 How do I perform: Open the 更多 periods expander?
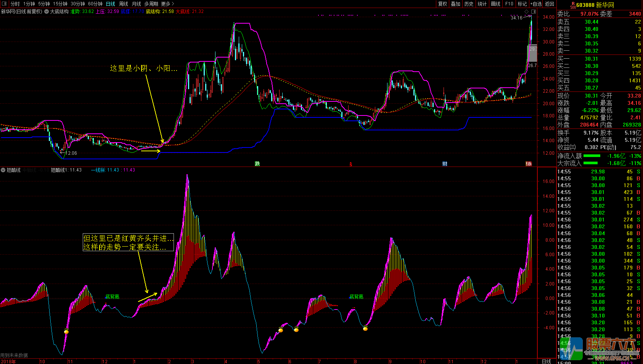pyautogui.click(x=167, y=4)
